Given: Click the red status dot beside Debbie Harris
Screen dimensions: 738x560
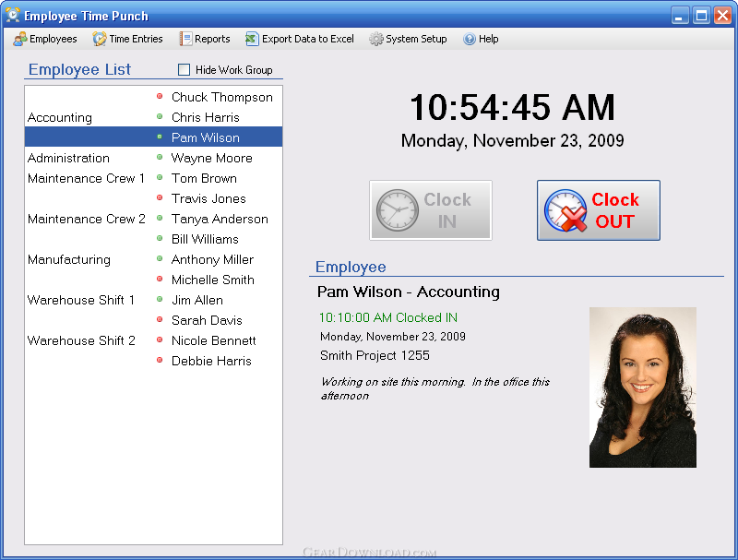Looking at the screenshot, I should (x=160, y=360).
